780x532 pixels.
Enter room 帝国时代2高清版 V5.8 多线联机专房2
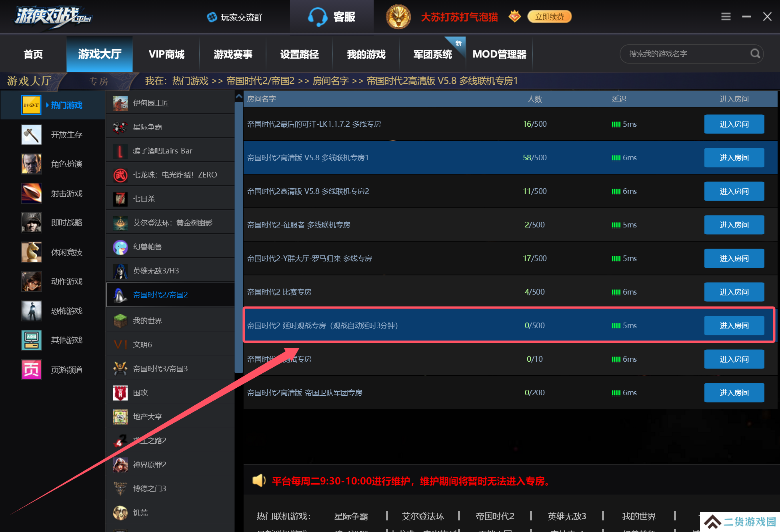click(734, 191)
